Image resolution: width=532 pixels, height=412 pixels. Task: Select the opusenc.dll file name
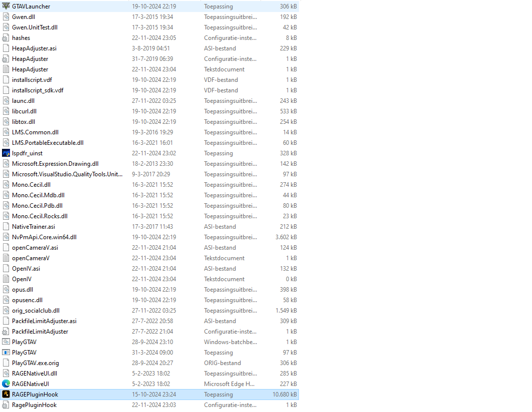(x=27, y=300)
